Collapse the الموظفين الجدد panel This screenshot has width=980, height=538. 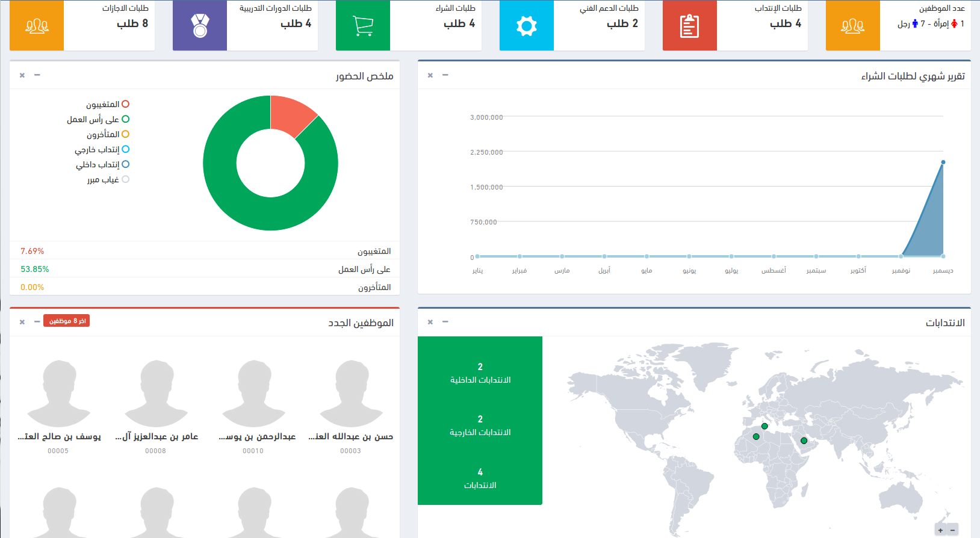pos(37,322)
